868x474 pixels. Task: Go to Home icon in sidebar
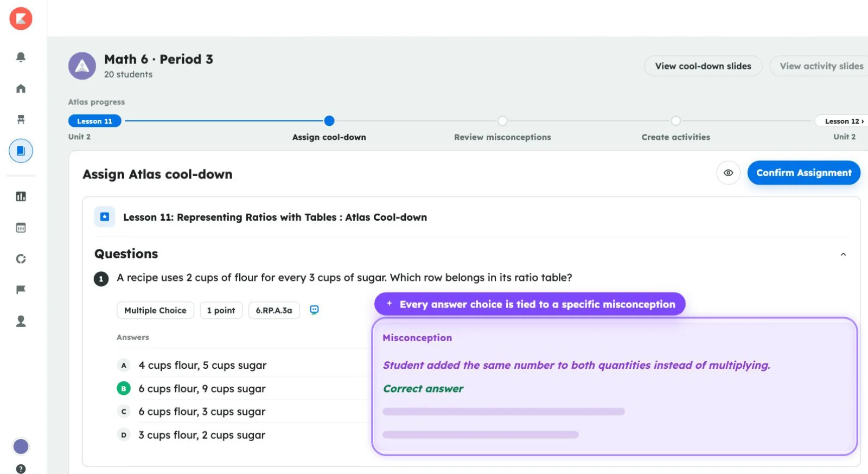pos(21,88)
